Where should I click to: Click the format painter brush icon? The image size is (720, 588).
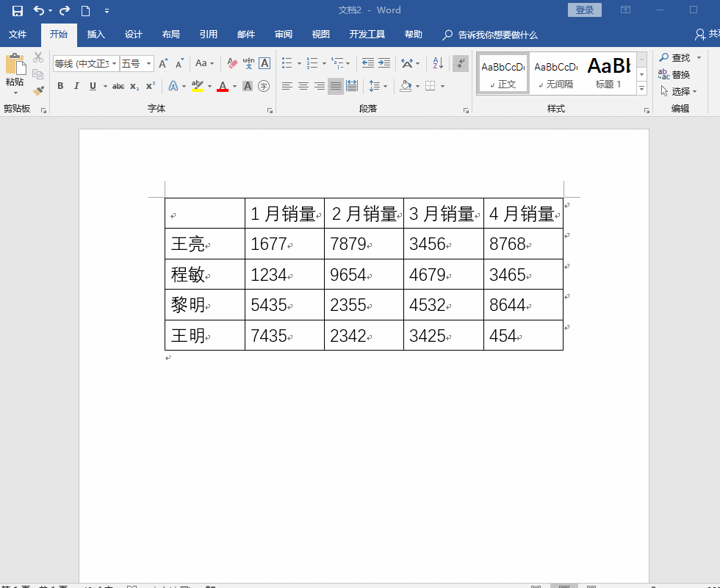[38, 90]
